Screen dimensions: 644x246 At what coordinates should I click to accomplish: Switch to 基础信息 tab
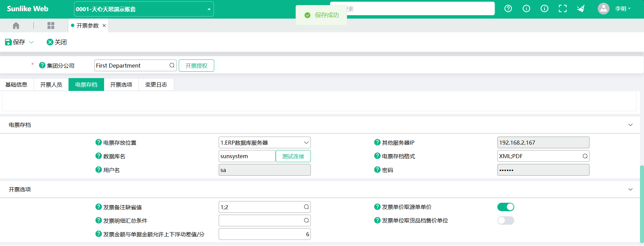[16, 84]
